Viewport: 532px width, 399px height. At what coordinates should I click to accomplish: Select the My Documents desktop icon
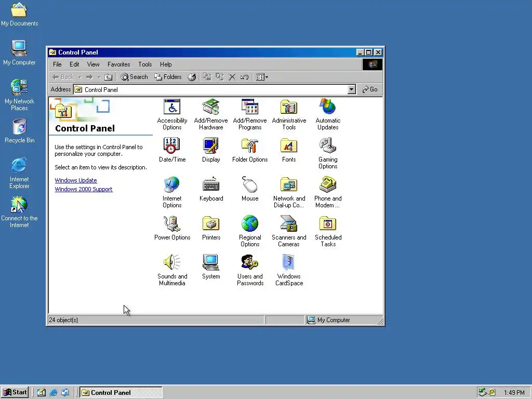pyautogui.click(x=19, y=14)
